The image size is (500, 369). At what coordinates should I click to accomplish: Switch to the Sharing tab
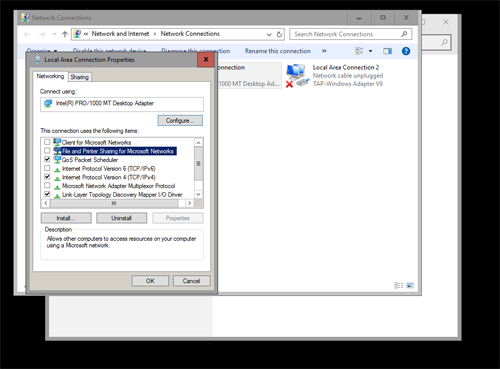coord(80,77)
